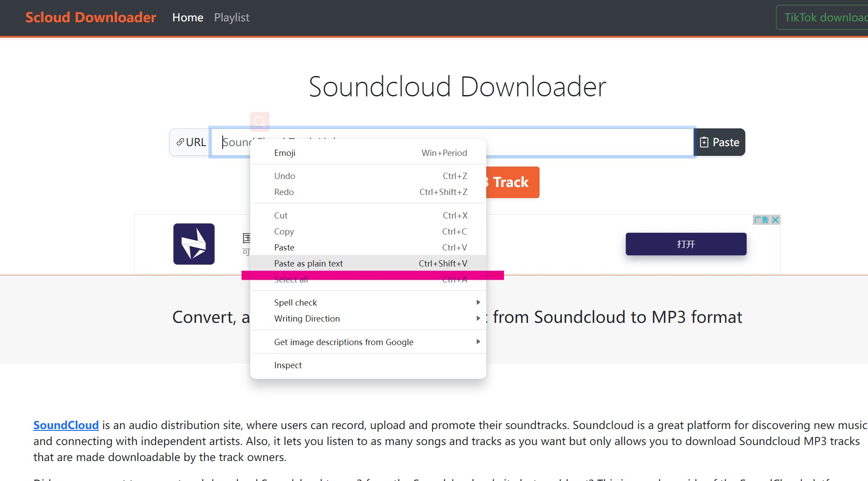868x481 pixels.
Task: Click the Paste button beside the URL field
Action: pyautogui.click(x=720, y=142)
